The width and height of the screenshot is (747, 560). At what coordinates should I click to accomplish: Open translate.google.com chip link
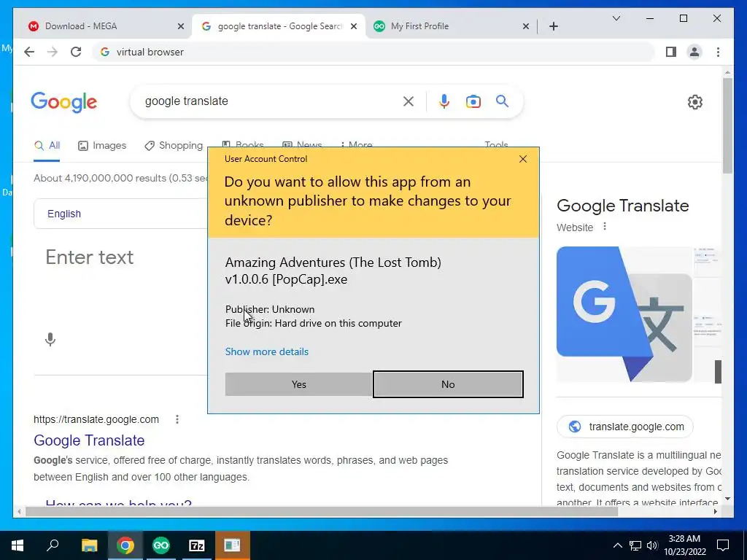coord(624,427)
